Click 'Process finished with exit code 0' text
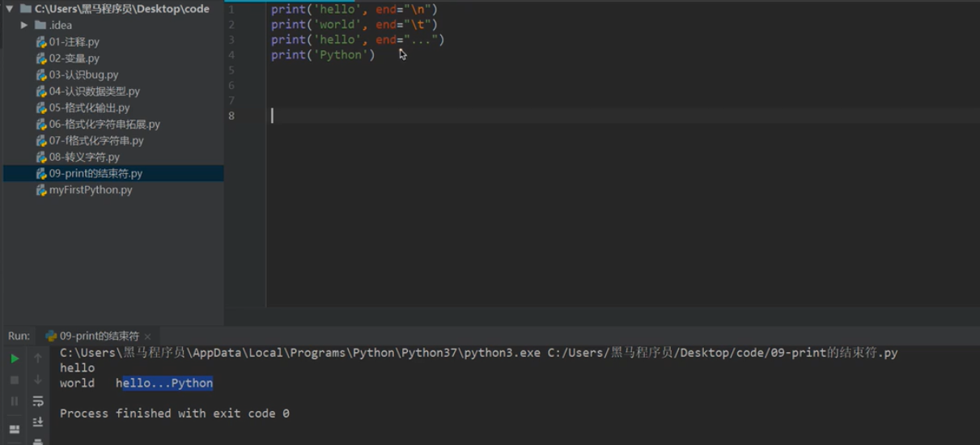 [x=175, y=413]
